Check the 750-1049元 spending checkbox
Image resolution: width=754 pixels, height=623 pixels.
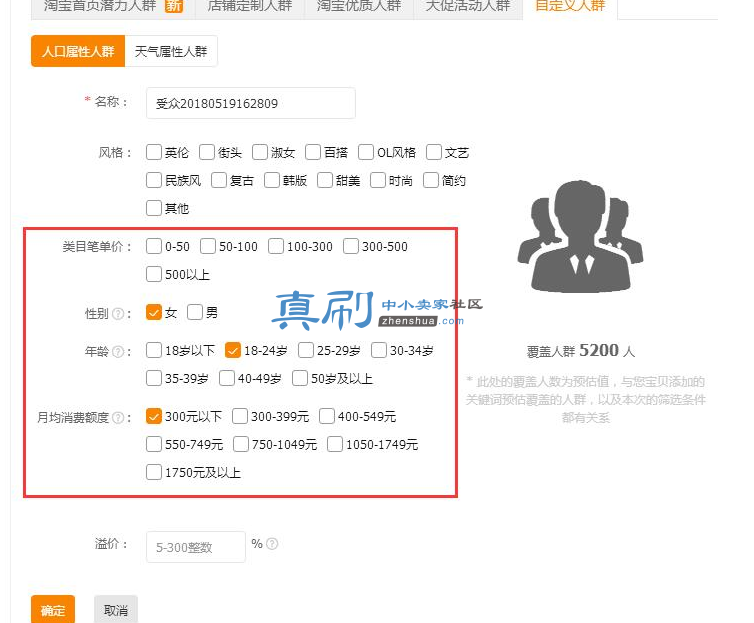241,444
